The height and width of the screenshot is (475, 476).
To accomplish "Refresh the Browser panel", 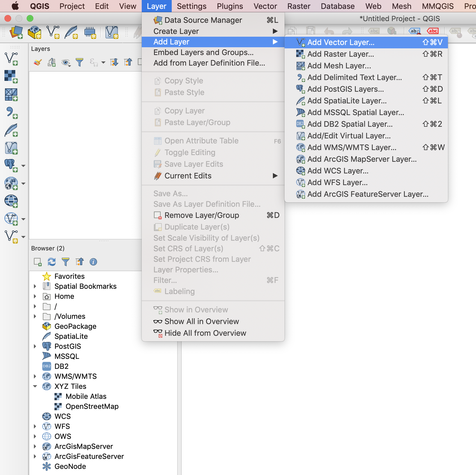I will (51, 262).
